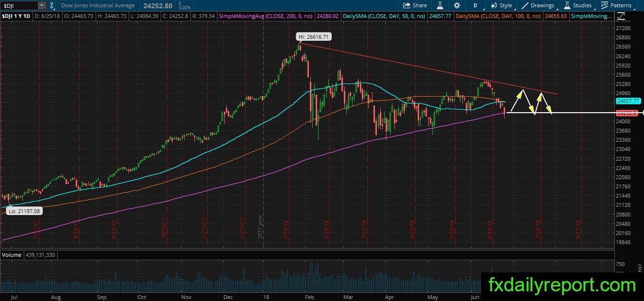Click the 24280.02 moving average value

(327, 16)
